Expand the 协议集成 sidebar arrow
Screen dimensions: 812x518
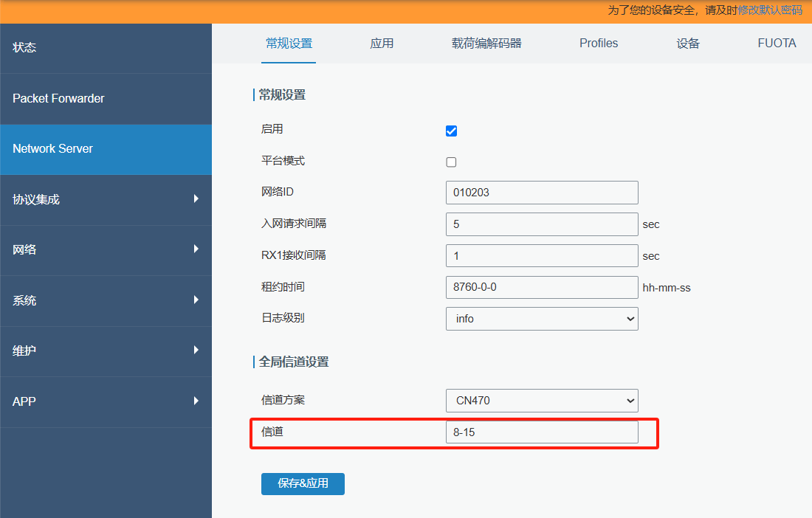[x=196, y=198]
